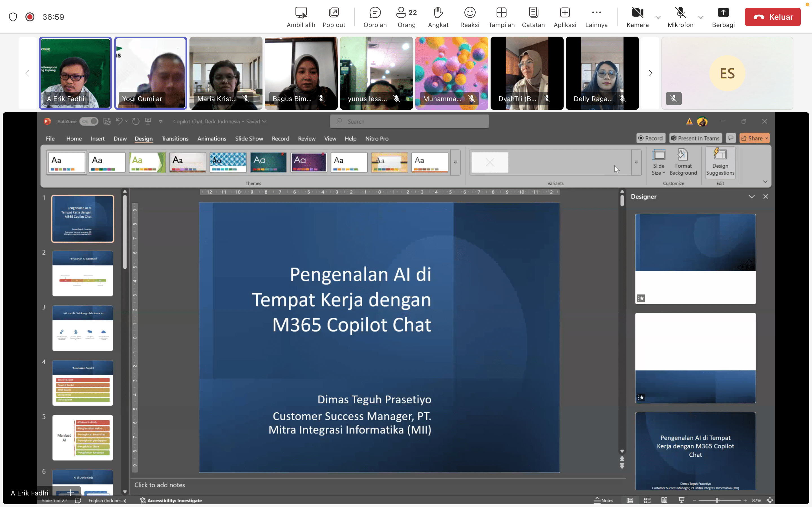Click the Berbagi share screen icon
This screenshot has height=507, width=812.
tap(723, 17)
